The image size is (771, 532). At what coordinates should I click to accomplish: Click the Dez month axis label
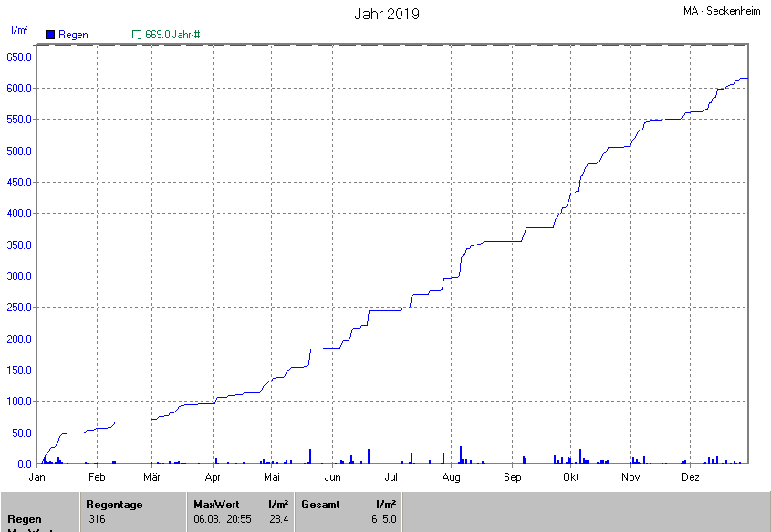point(690,477)
